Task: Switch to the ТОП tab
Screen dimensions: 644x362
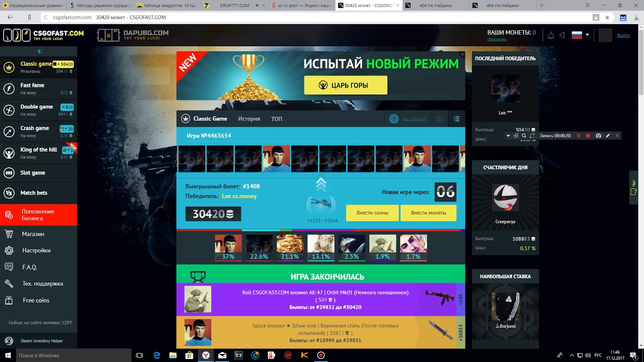Action: [277, 119]
